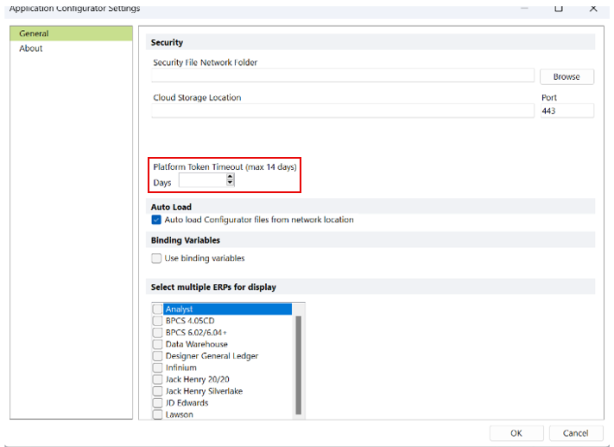Check the Lawson ERP checkbox
Image resolution: width=614 pixels, height=447 pixels.
pyautogui.click(x=157, y=415)
